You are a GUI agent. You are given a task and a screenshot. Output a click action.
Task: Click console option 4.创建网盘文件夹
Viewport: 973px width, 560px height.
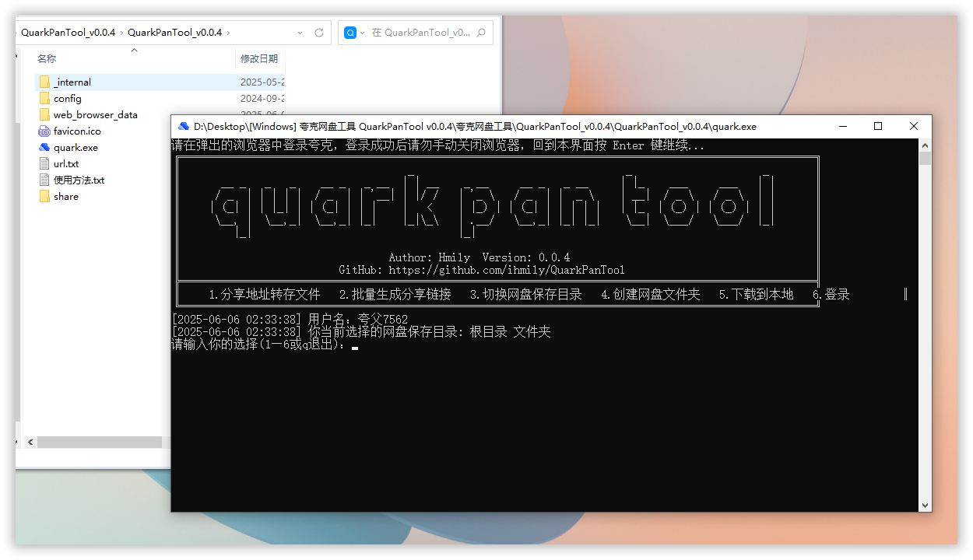pos(651,294)
